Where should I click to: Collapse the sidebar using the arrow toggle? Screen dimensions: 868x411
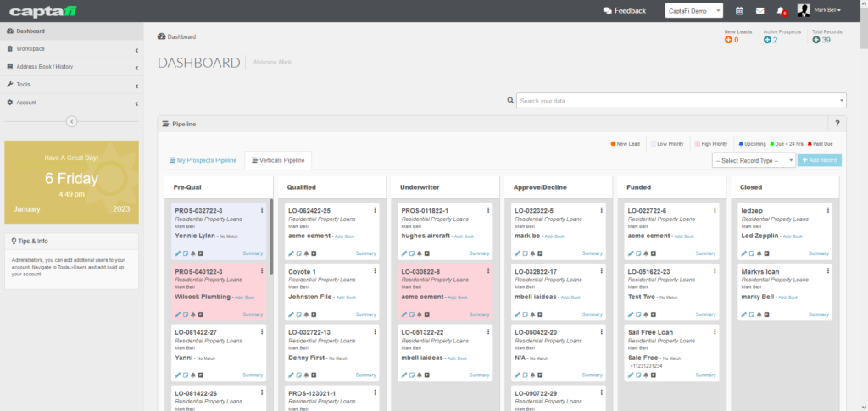click(71, 121)
